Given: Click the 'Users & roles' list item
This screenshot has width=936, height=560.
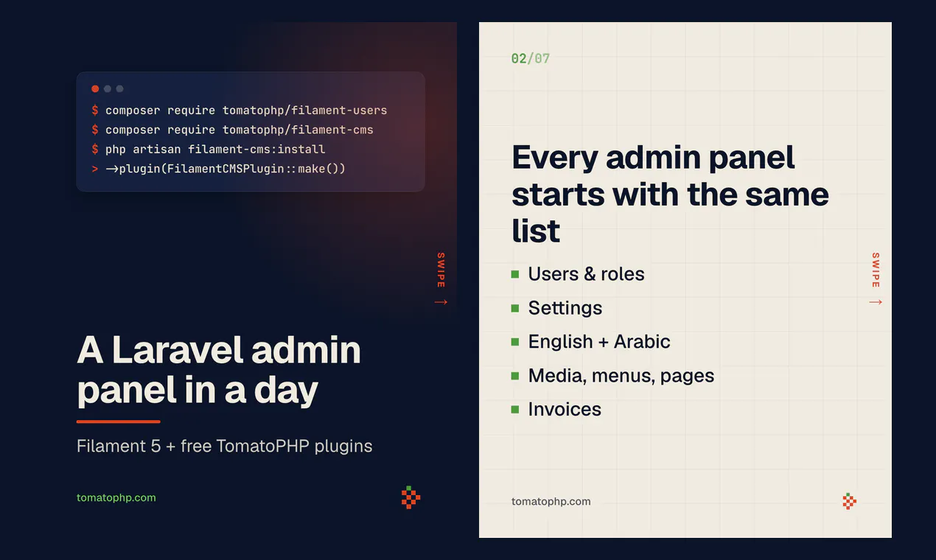Looking at the screenshot, I should (x=578, y=274).
